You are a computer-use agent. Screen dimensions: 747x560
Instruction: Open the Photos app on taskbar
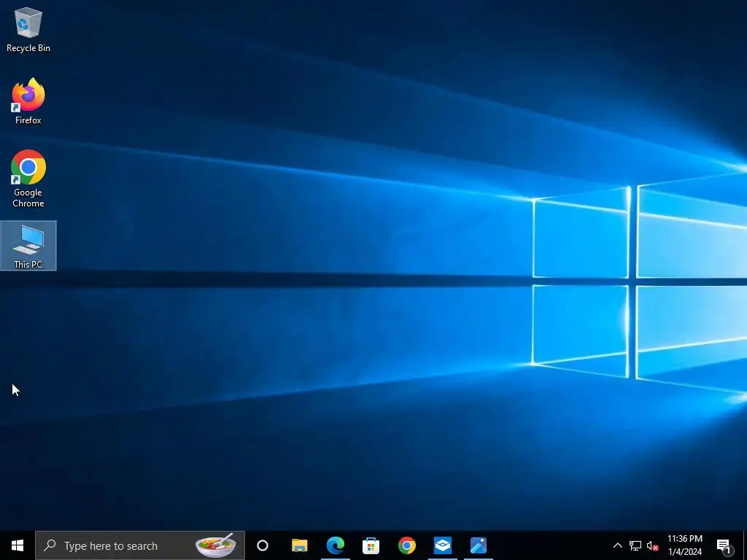click(479, 545)
